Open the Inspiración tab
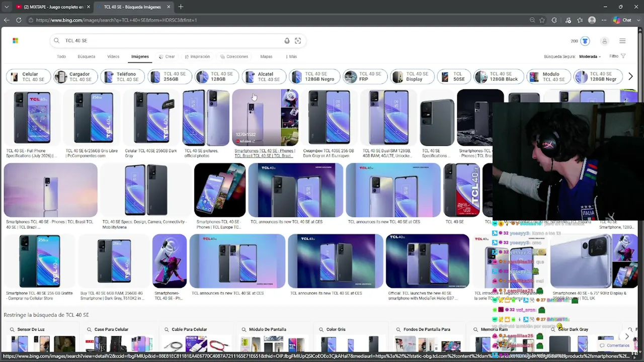This screenshot has width=644, height=362. tap(197, 57)
